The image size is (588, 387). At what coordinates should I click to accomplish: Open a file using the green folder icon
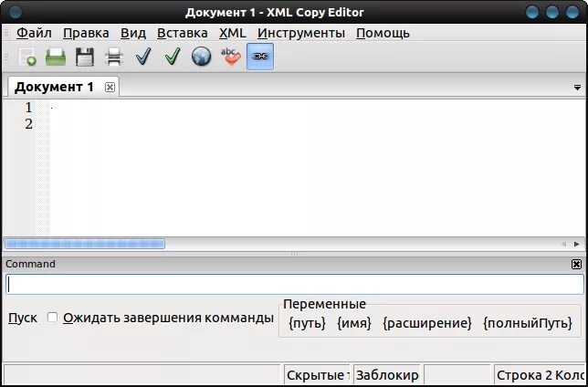(x=56, y=57)
